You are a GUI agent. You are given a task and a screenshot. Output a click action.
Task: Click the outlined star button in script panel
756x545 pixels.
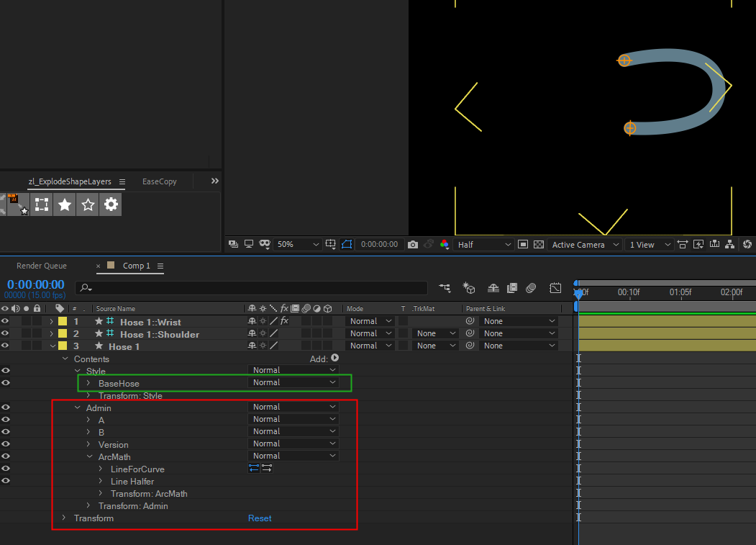point(88,205)
